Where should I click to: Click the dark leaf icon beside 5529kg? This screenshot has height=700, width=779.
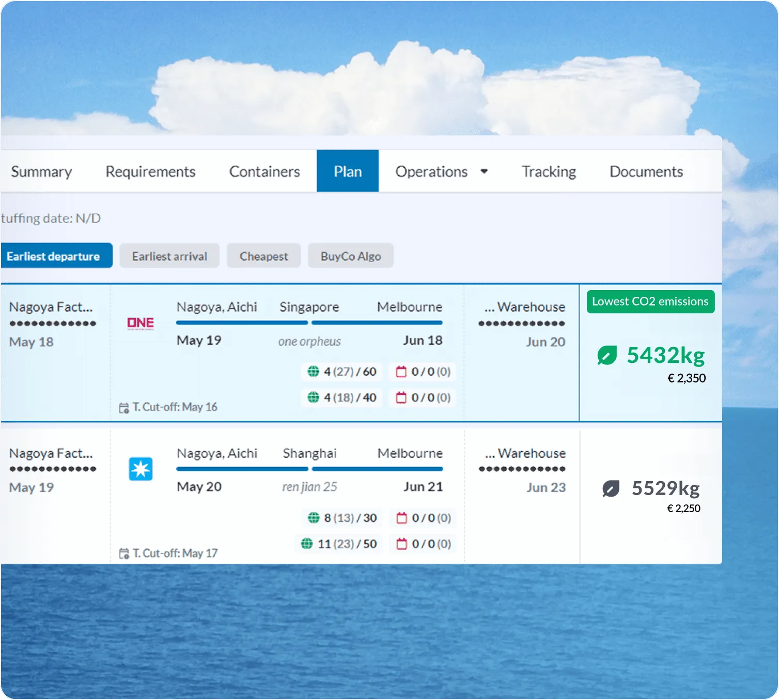pyautogui.click(x=611, y=488)
